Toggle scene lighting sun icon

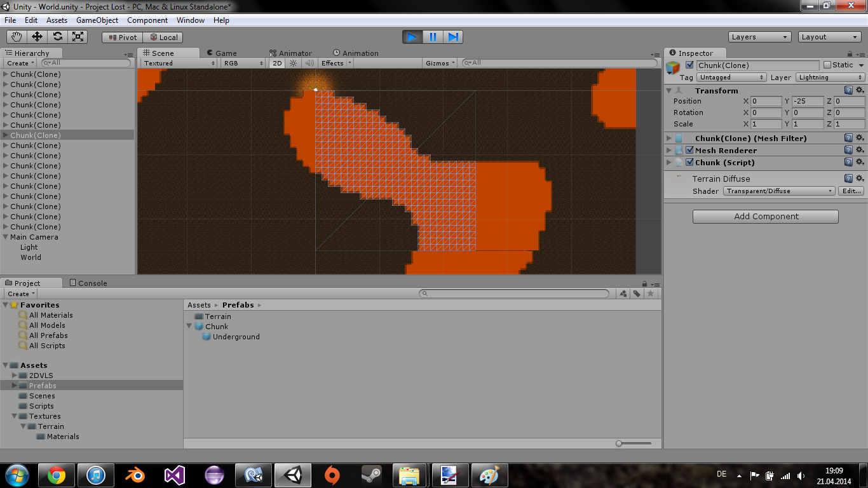293,63
